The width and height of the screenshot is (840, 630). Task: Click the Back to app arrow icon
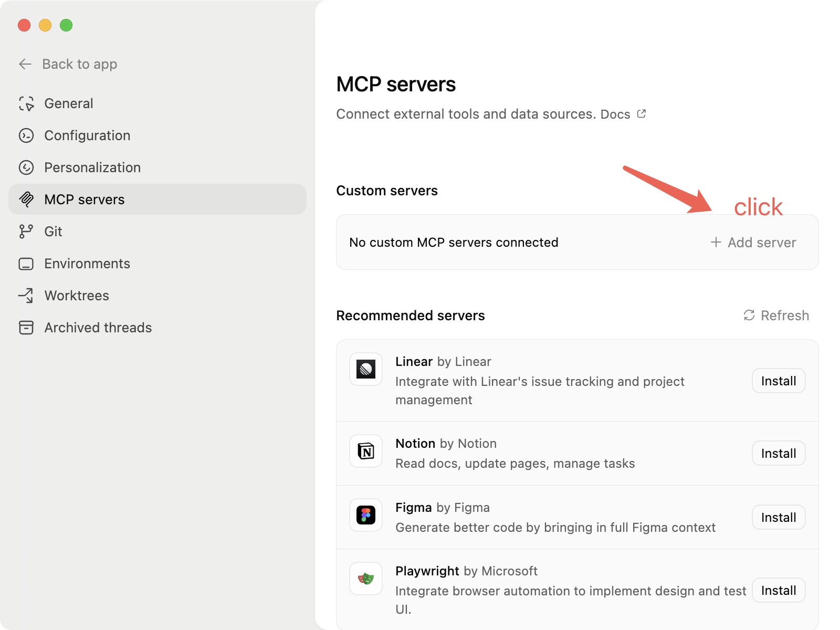25,64
